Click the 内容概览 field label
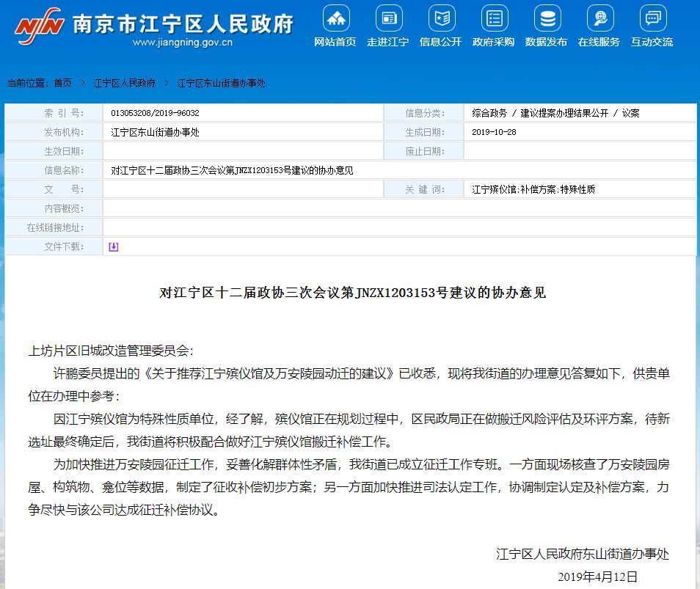The width and height of the screenshot is (700, 589). pyautogui.click(x=64, y=209)
